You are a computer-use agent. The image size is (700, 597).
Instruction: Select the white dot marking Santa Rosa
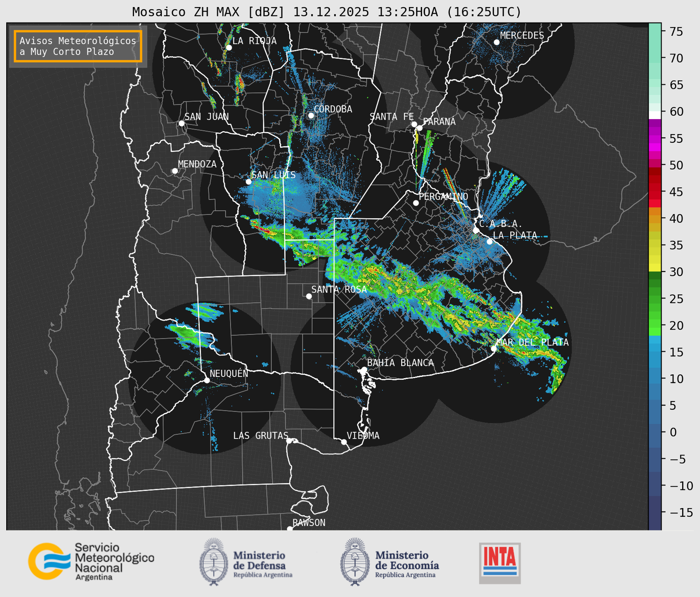tap(309, 296)
